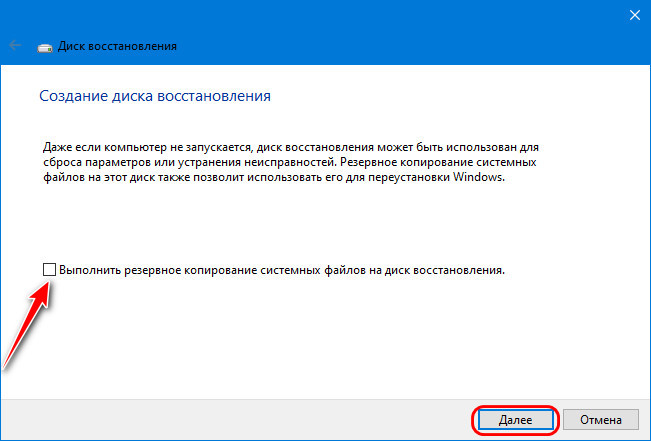
Task: Click the title text Диск восстановления
Action: tap(117, 46)
